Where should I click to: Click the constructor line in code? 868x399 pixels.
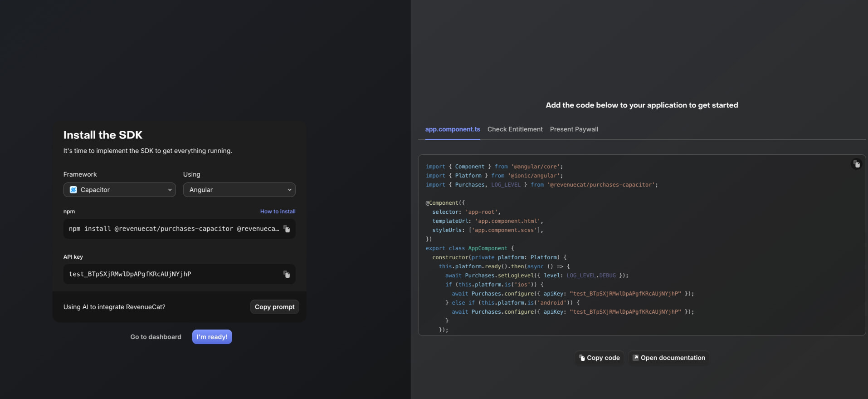tap(499, 257)
